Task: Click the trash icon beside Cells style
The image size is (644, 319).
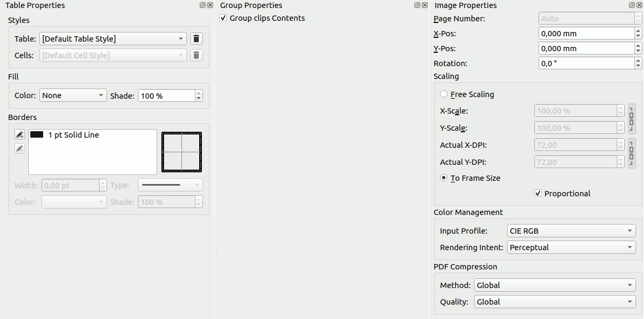Action: (197, 55)
